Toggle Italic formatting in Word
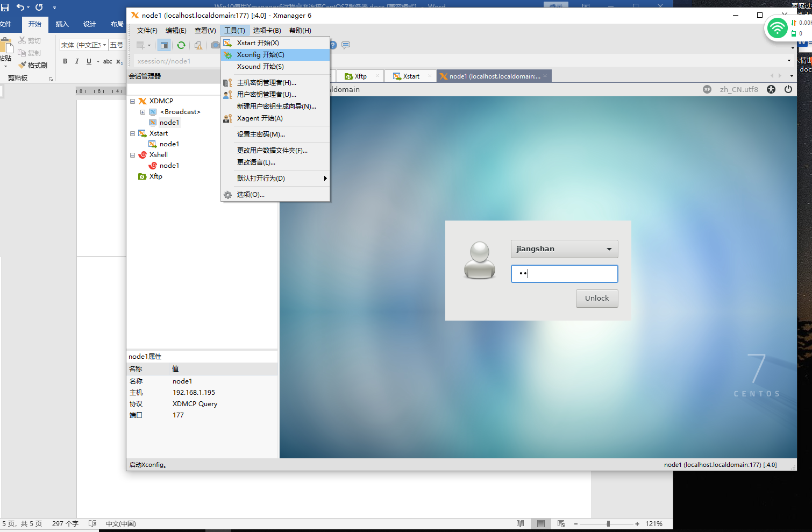Viewport: 812px width, 532px height. 77,61
